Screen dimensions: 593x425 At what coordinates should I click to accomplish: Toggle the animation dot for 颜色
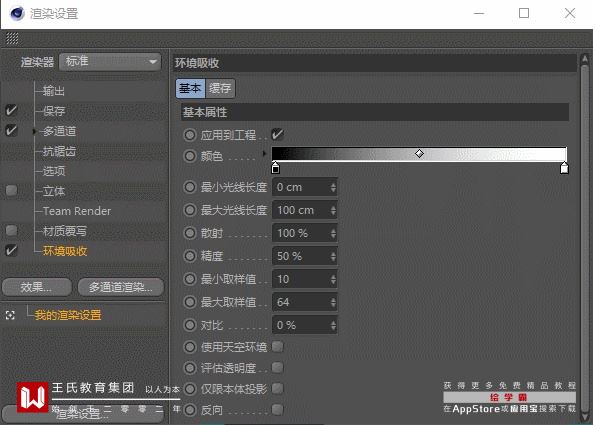(190, 156)
